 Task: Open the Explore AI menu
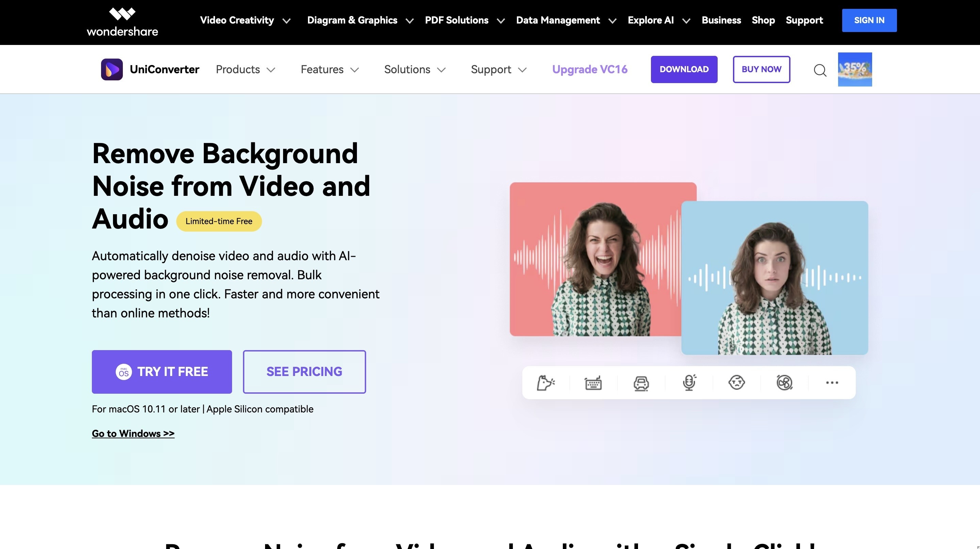tap(651, 20)
